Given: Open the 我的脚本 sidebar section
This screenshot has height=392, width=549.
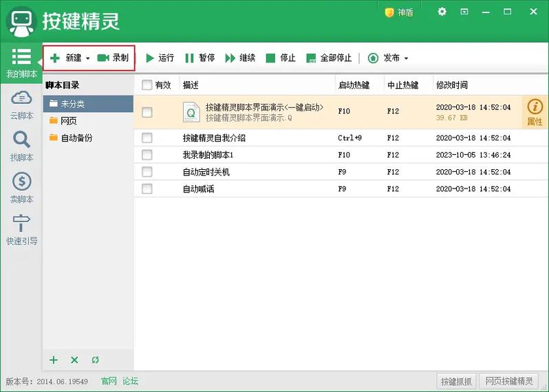Looking at the screenshot, I should [x=21, y=63].
